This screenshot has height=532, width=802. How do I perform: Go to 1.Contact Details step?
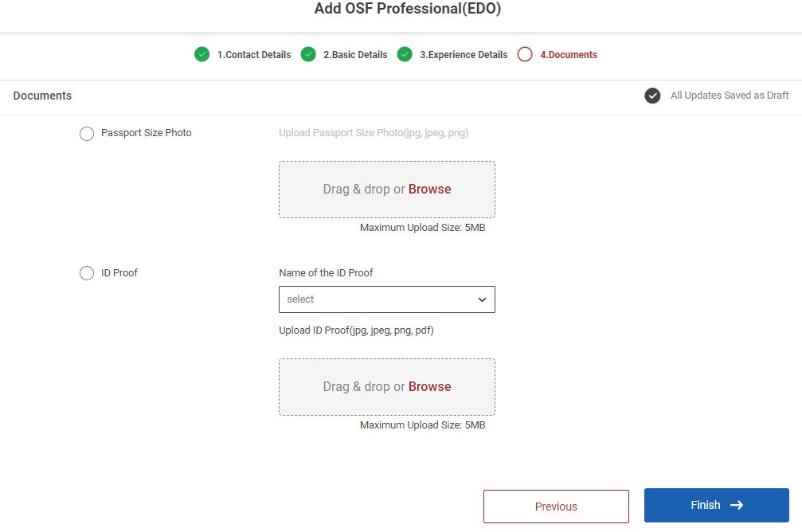click(254, 55)
